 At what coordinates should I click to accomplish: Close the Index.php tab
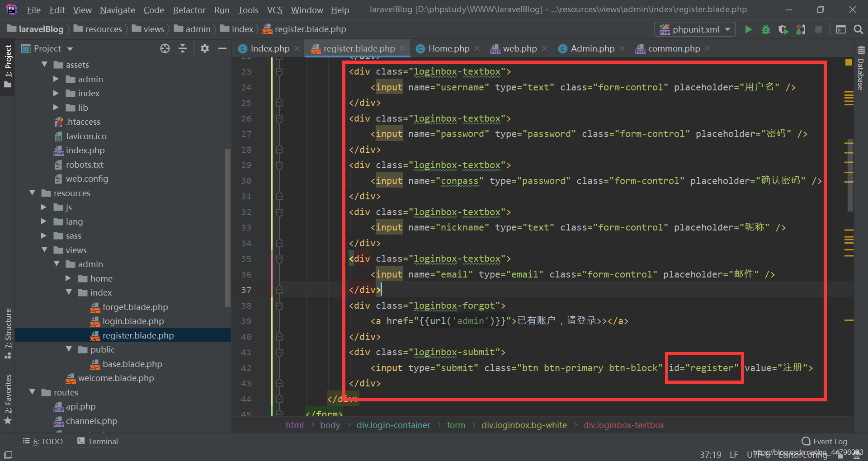(x=297, y=48)
